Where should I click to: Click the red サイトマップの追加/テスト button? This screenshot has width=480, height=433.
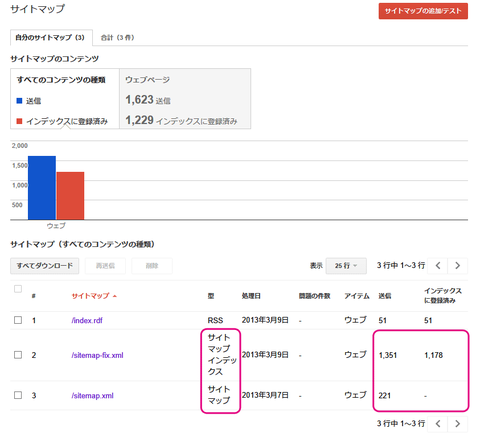pyautogui.click(x=423, y=11)
